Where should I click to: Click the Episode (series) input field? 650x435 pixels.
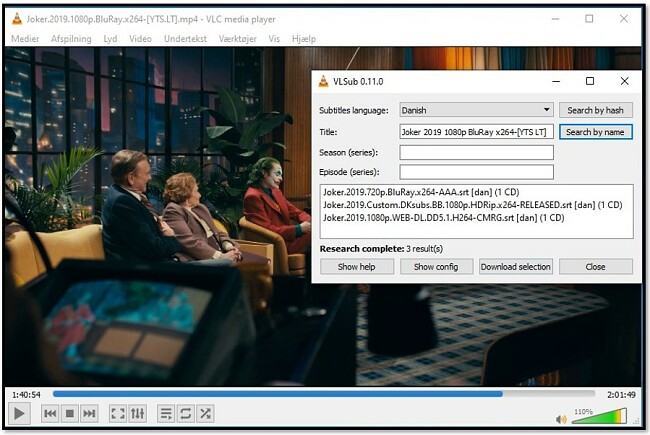tap(476, 172)
